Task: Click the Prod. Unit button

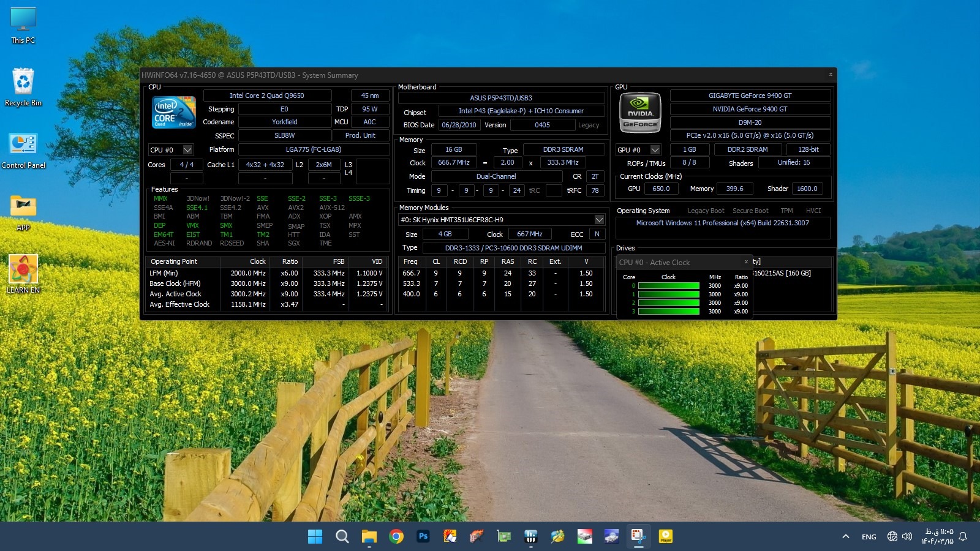Action: point(360,135)
